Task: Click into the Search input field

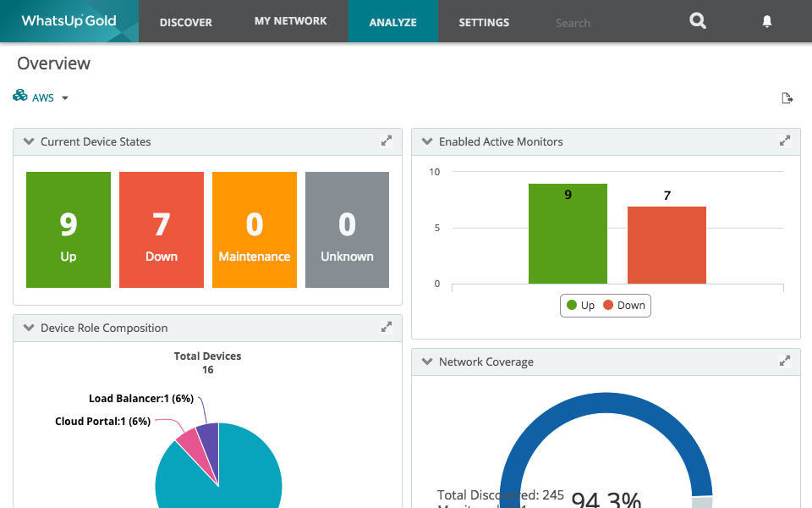Action: point(609,23)
